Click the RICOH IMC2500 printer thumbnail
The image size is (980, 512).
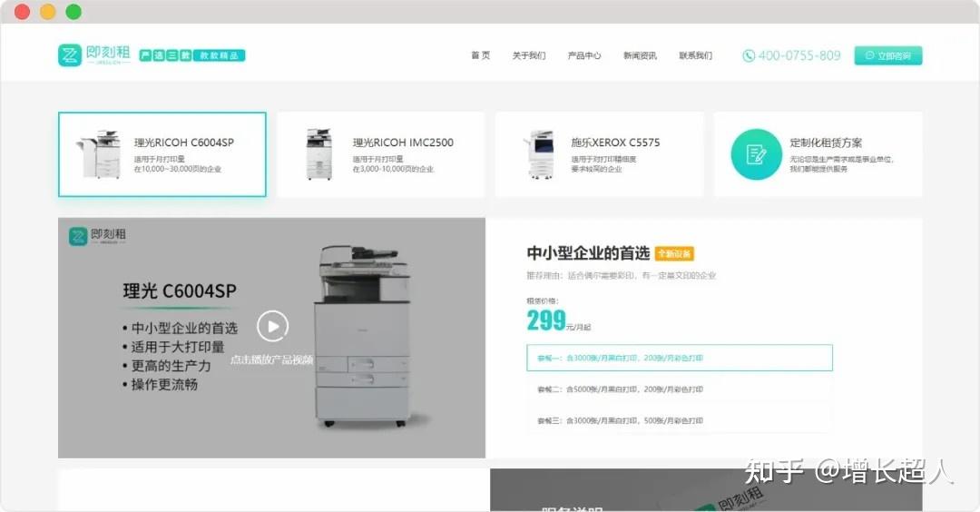coord(319,154)
